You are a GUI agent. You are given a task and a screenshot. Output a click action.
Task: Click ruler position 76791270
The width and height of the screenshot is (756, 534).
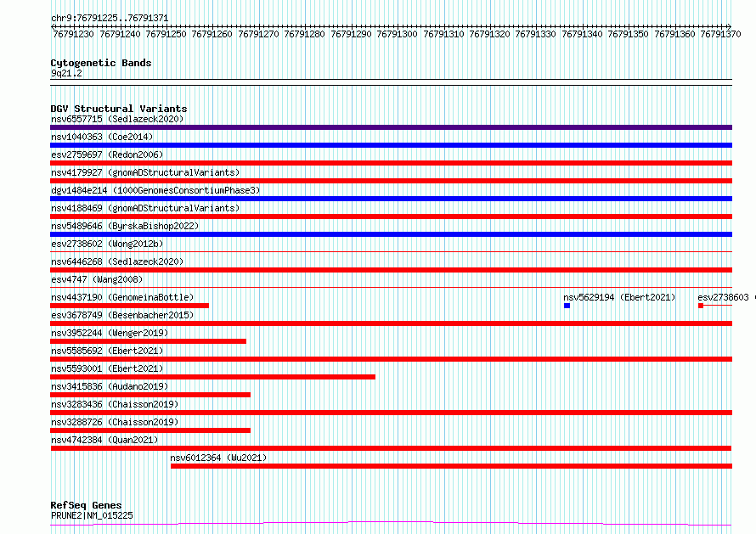pos(258,34)
